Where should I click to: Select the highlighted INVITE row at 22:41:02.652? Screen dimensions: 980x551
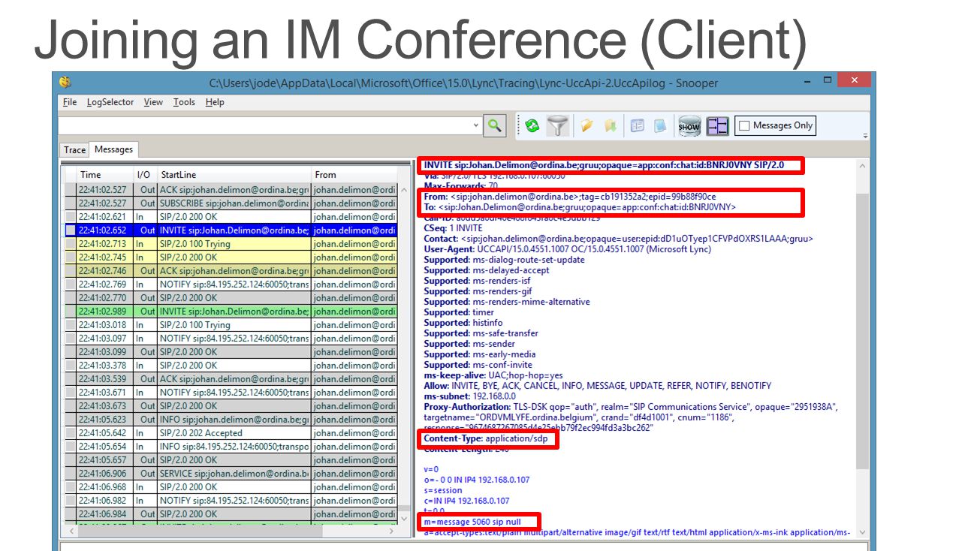(x=231, y=230)
